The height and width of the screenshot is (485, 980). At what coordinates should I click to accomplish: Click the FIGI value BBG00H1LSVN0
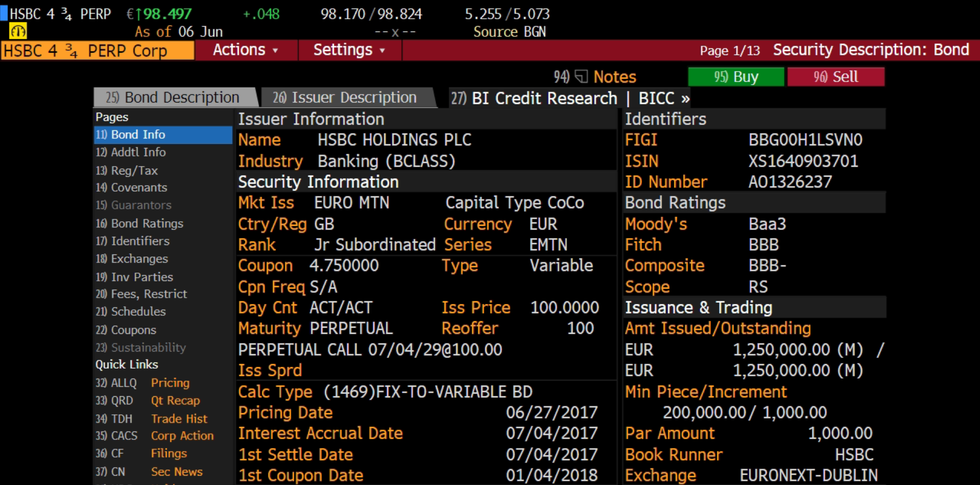pyautogui.click(x=805, y=140)
